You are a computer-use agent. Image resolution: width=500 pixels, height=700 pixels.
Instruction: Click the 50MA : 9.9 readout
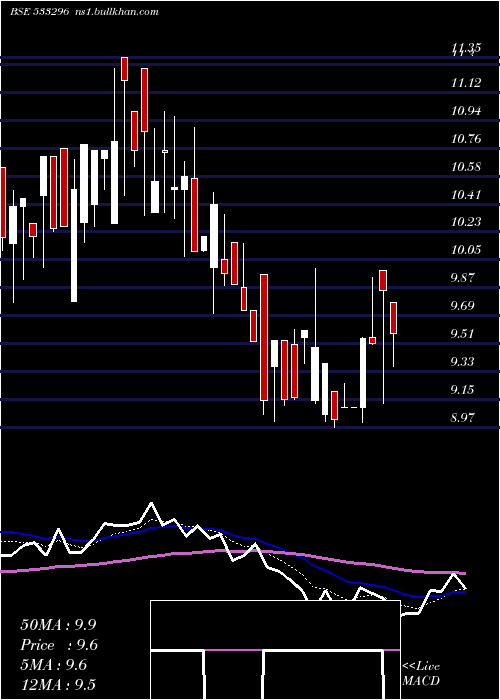pyautogui.click(x=58, y=625)
